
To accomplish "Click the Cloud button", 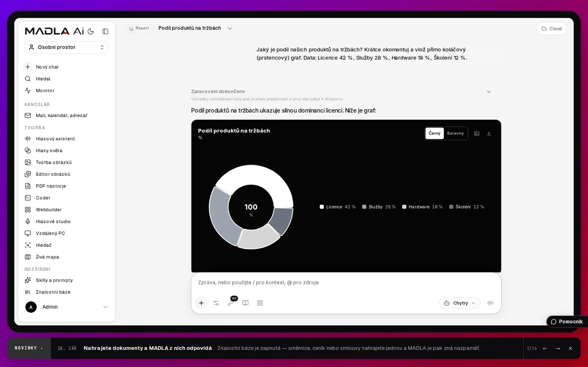I will [x=552, y=28].
